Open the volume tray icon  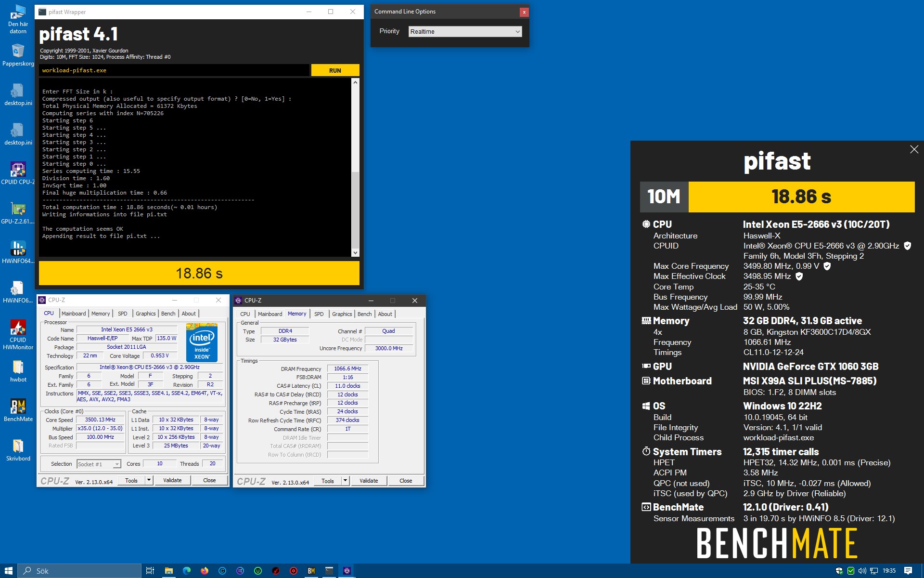click(x=862, y=571)
